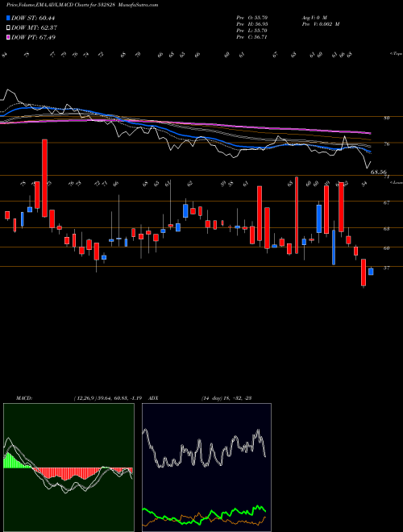Click the 76 price axis label
The width and height of the screenshot is (403, 532).
pyautogui.click(x=387, y=144)
